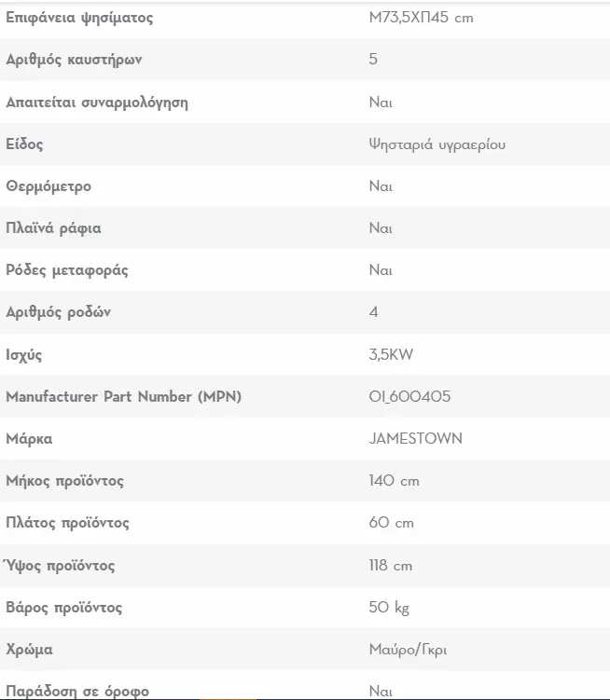This screenshot has height=700, width=610.
Task: Select the Αριθμός ροδών value 4
Action: tap(374, 311)
